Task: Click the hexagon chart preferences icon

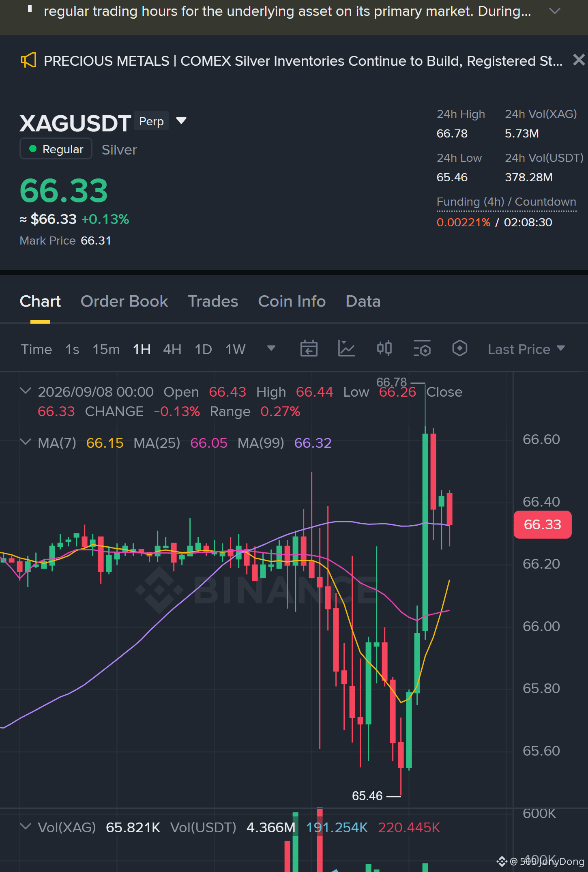Action: pyautogui.click(x=459, y=348)
